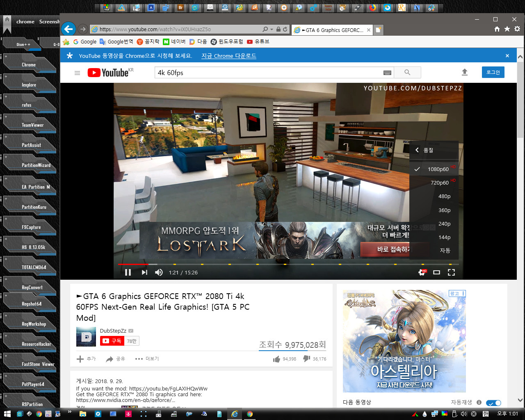Screen dimensions: 525x420
Task: Open the on-screen keyboard icon in search box
Action: (387, 73)
